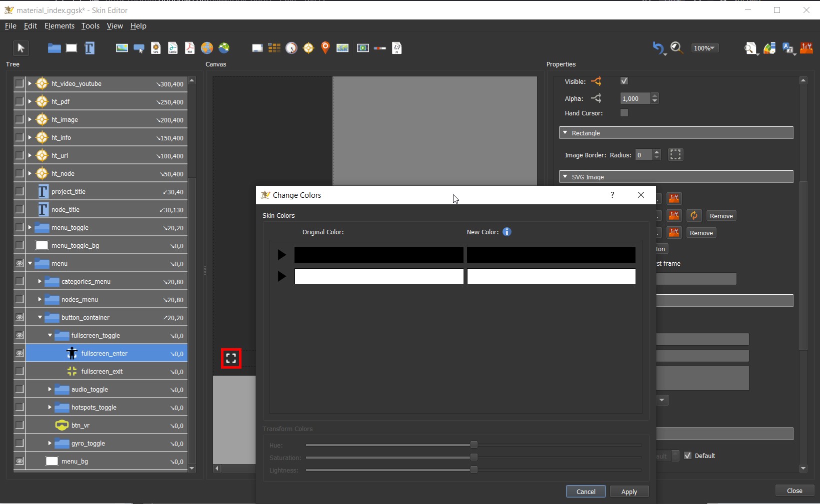Open the 100% zoom dropdown
Image resolution: width=820 pixels, height=504 pixels.
[705, 48]
